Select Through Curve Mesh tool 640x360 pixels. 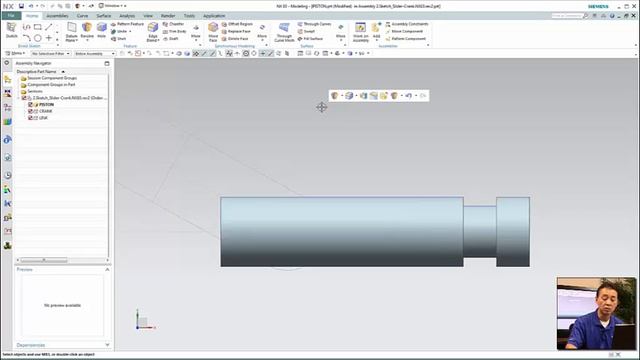pos(284,32)
